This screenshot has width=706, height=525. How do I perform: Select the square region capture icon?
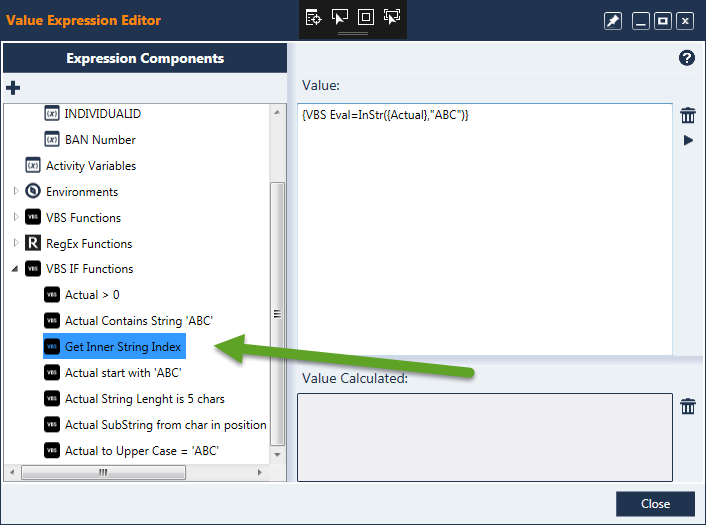click(366, 17)
